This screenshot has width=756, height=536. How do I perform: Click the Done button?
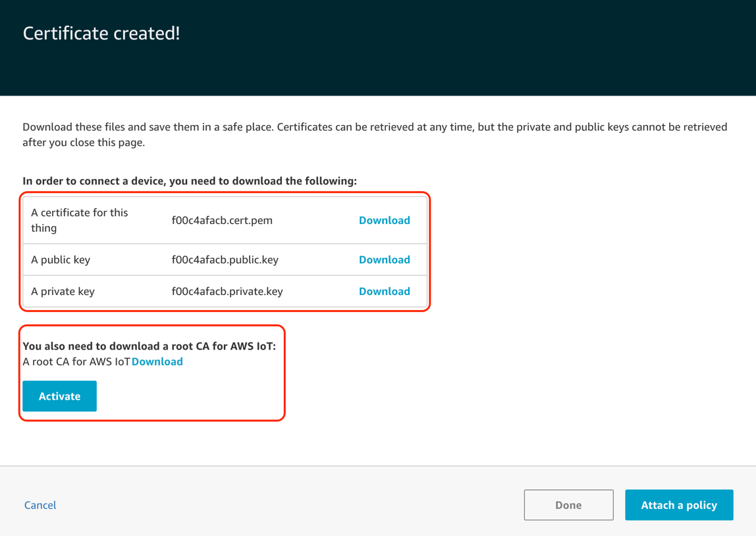(568, 505)
